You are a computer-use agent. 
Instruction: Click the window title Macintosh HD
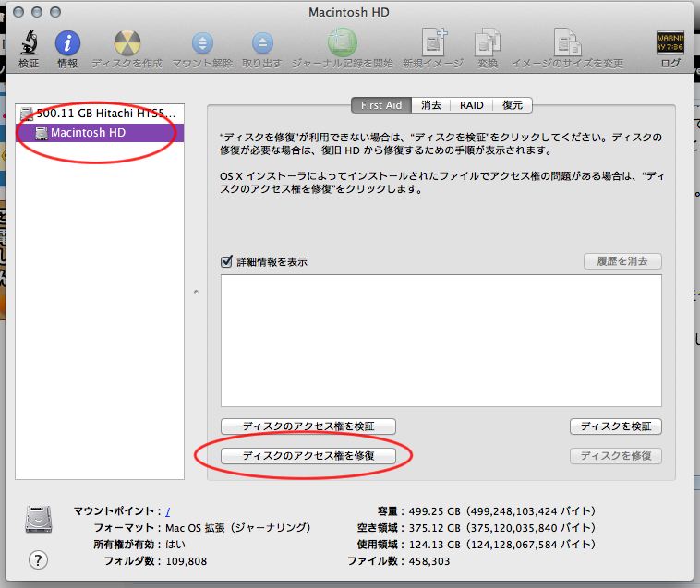pos(349,12)
